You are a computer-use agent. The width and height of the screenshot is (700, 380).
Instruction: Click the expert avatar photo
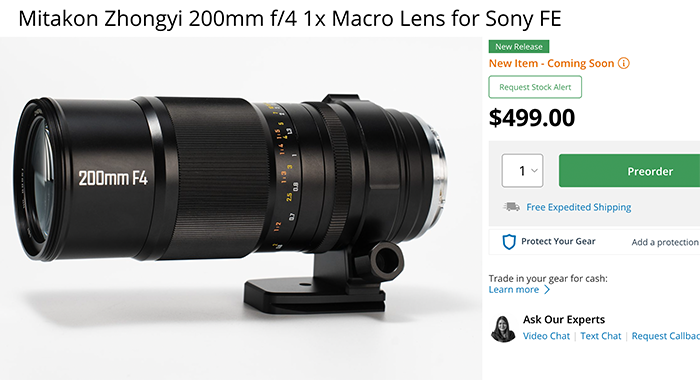pyautogui.click(x=503, y=329)
